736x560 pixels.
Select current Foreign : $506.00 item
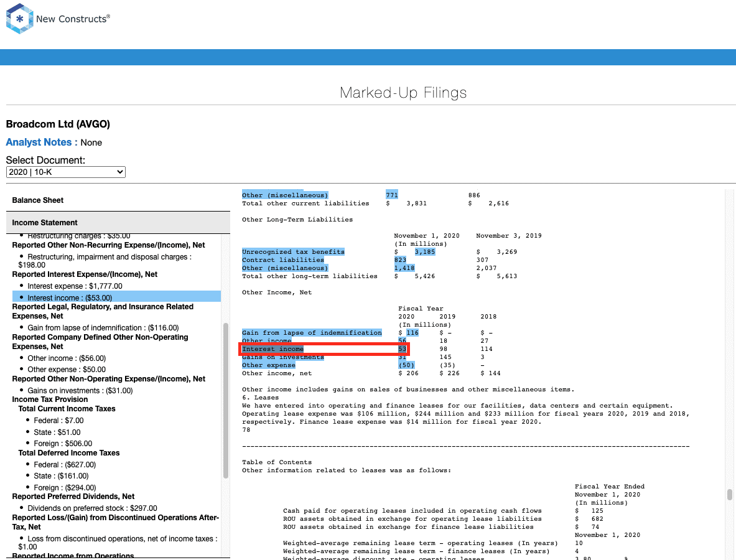(62, 444)
